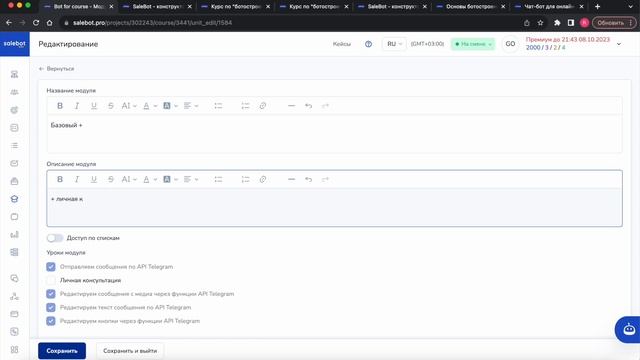Viewport: 640px width, 360px height.
Task: Click the GO avatar button
Action: (x=510, y=44)
